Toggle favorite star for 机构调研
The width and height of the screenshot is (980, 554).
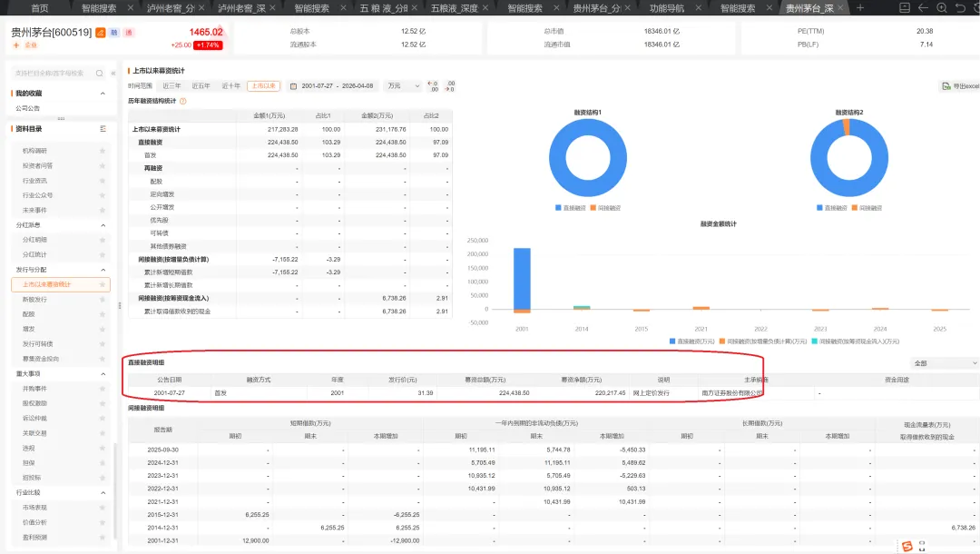[103, 151]
